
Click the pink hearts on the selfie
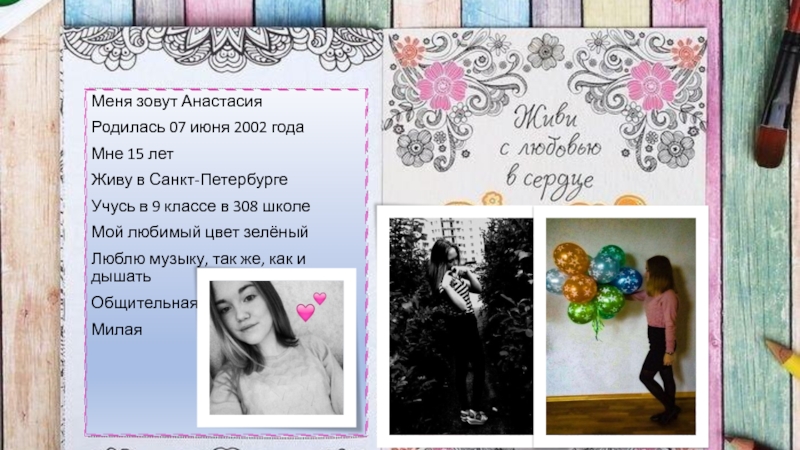311,306
